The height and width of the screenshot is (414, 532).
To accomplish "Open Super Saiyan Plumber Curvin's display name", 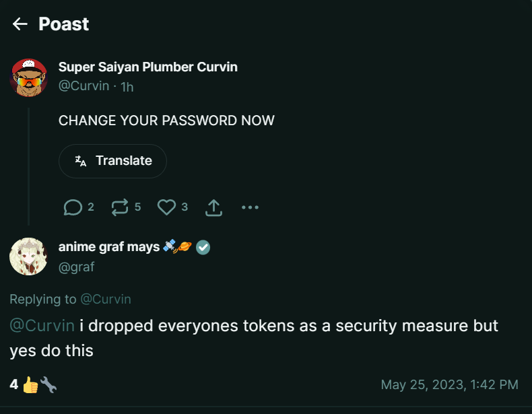I will coord(147,67).
